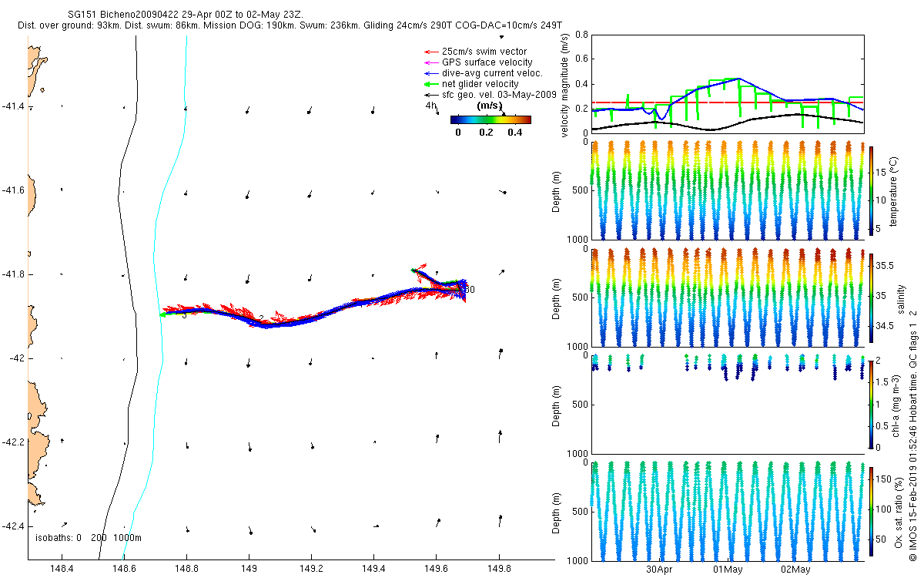Select the "25cm/s swim vector" legend entry
Viewport: 924px width, 578px height.
tap(484, 52)
